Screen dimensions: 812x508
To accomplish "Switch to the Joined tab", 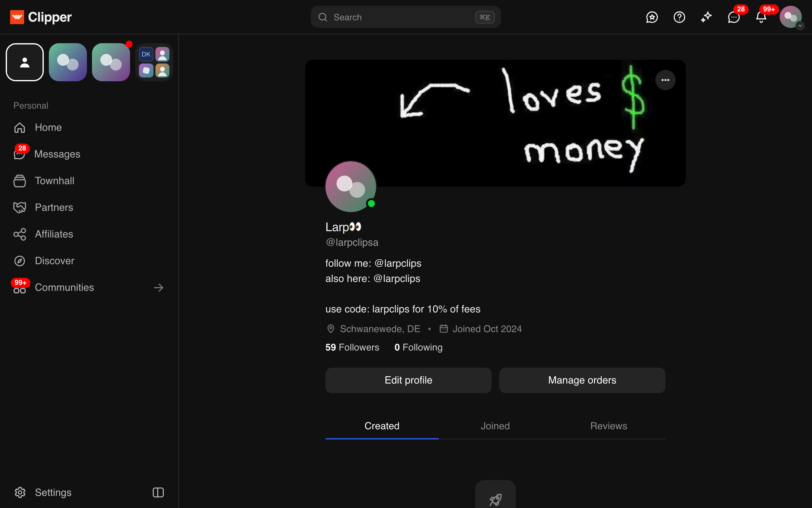I will click(495, 426).
